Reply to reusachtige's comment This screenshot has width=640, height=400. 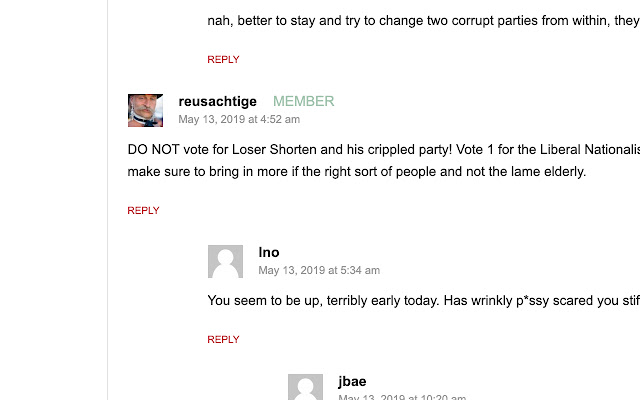click(143, 211)
